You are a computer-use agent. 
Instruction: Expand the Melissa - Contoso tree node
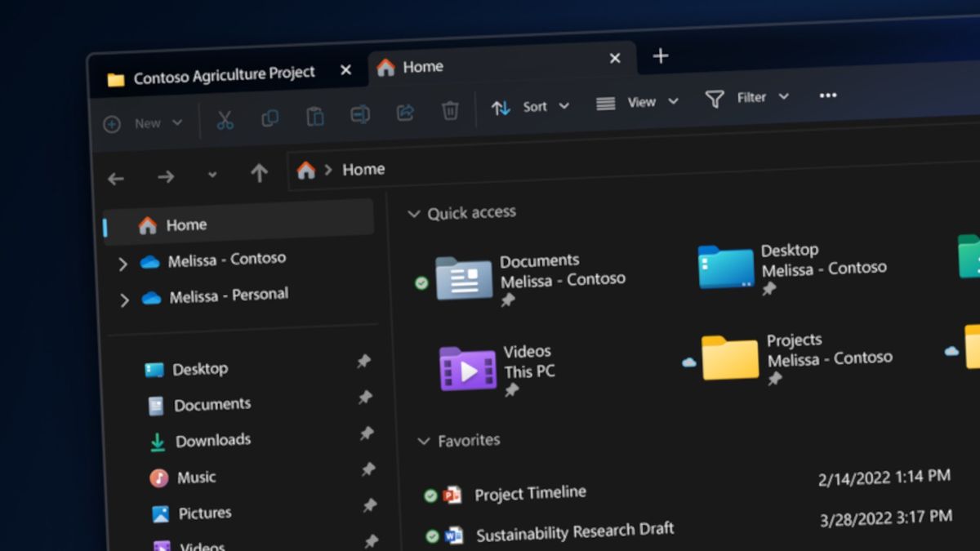tap(122, 264)
